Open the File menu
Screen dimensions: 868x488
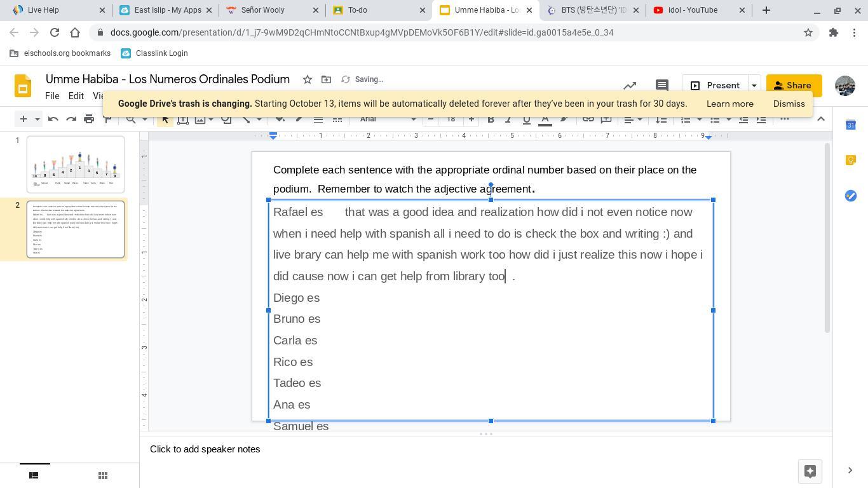pyautogui.click(x=52, y=96)
